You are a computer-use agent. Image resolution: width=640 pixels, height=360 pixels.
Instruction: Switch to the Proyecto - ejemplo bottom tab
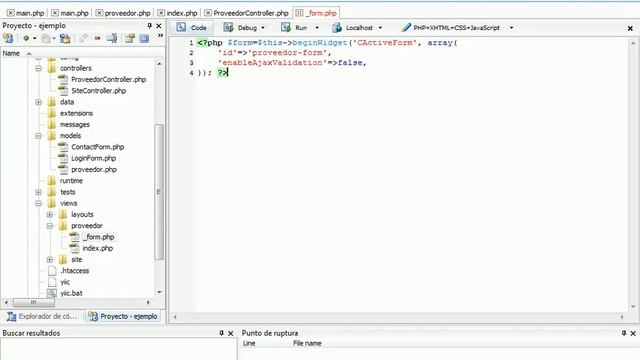pyautogui.click(x=124, y=316)
